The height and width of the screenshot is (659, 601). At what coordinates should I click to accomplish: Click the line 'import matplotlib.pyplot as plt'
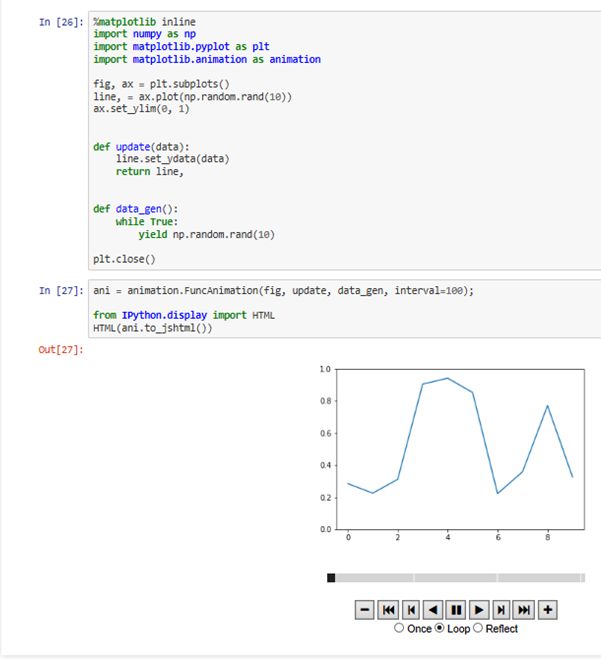point(181,47)
